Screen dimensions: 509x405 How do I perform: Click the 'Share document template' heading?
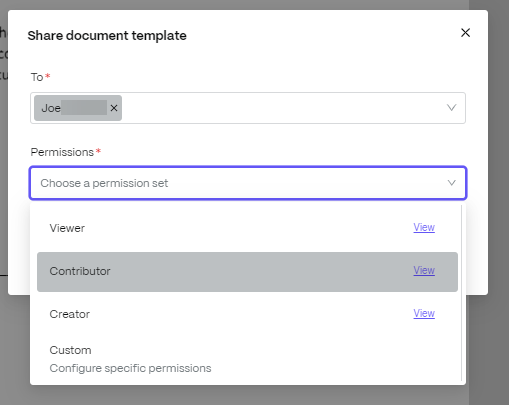[x=107, y=36]
